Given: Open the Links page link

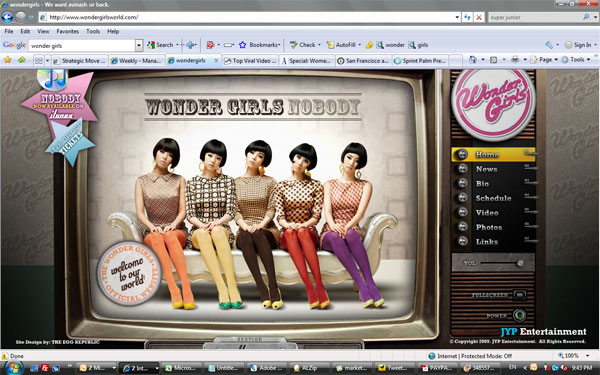Looking at the screenshot, I should (487, 242).
